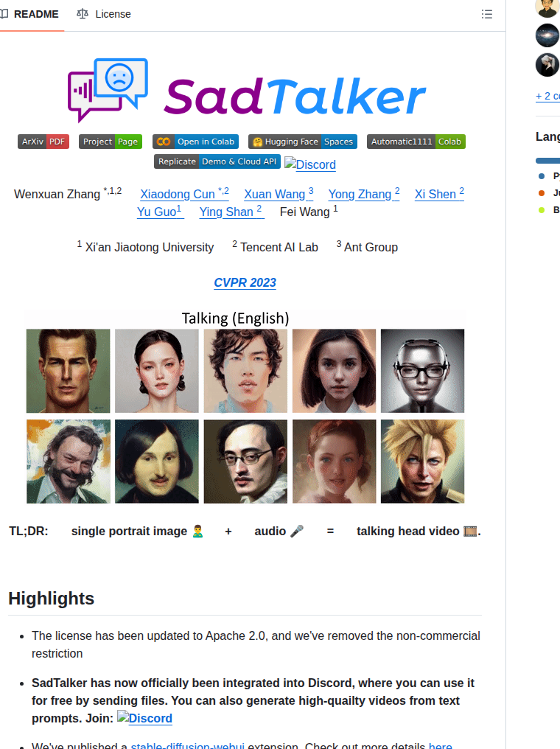The width and height of the screenshot is (560, 749).
Task: Click 'Xi'an Jiaotong University' text
Action: 150,248
